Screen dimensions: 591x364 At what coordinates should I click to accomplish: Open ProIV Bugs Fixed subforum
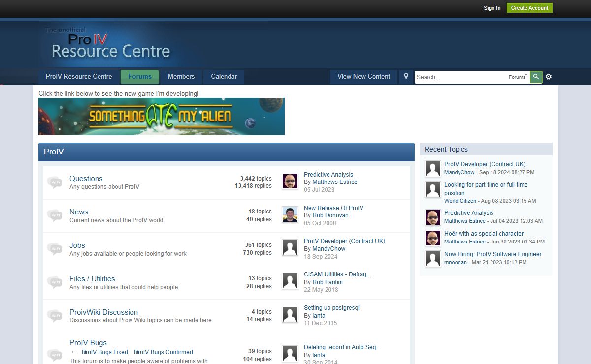pos(105,352)
